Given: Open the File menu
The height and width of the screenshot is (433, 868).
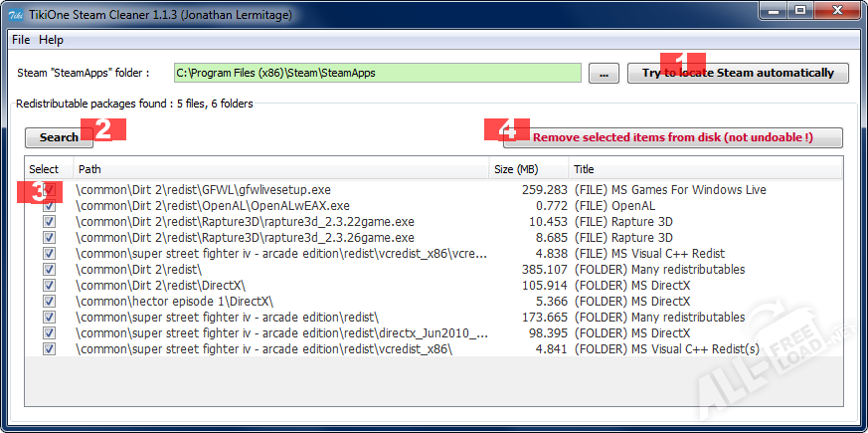Looking at the screenshot, I should click(x=21, y=40).
